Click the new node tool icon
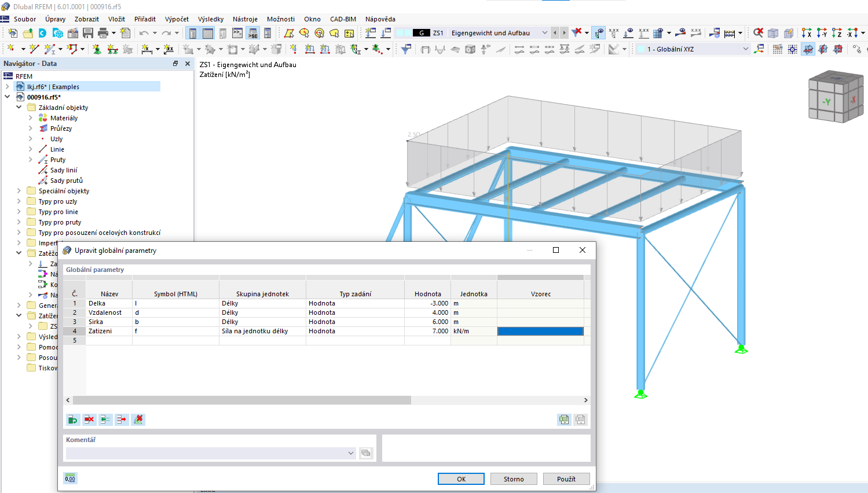This screenshot has height=493, width=868. (12, 49)
